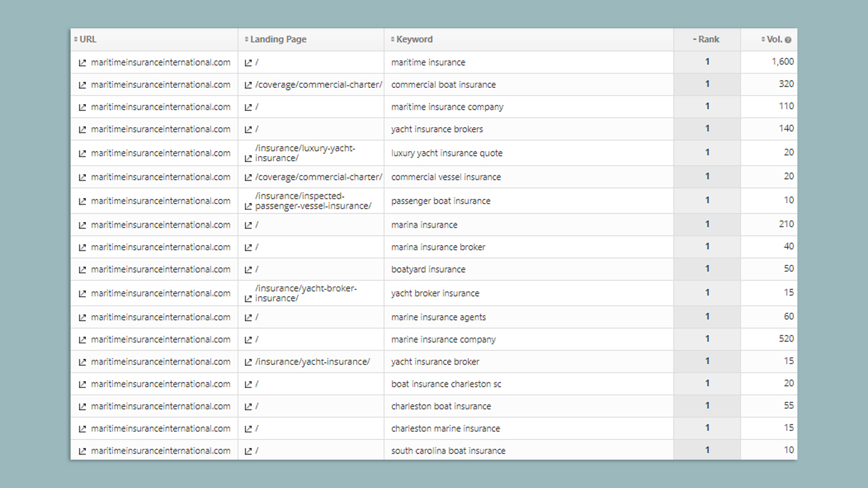Viewport: 868px width, 488px height.
Task: Open landing page icon for commercial boat insurance row
Action: 248,85
